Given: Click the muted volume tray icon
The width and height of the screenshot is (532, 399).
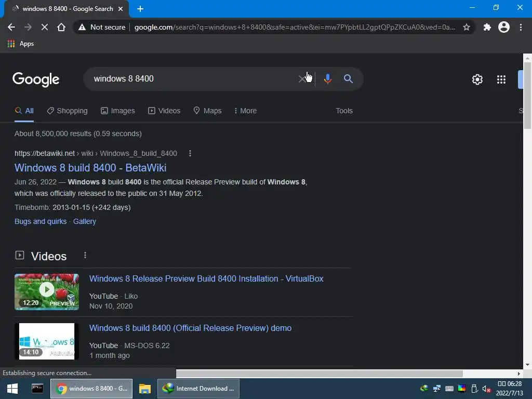Looking at the screenshot, I should tap(486, 389).
